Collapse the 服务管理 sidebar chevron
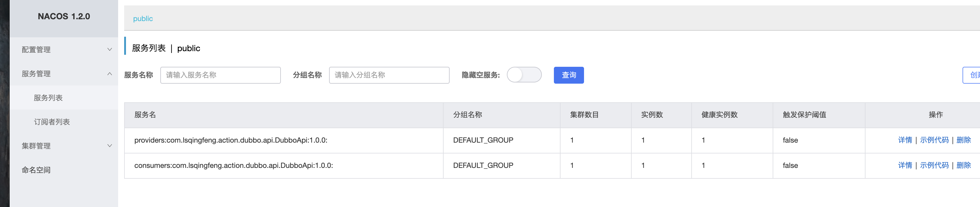The height and width of the screenshot is (207, 980). point(110,74)
